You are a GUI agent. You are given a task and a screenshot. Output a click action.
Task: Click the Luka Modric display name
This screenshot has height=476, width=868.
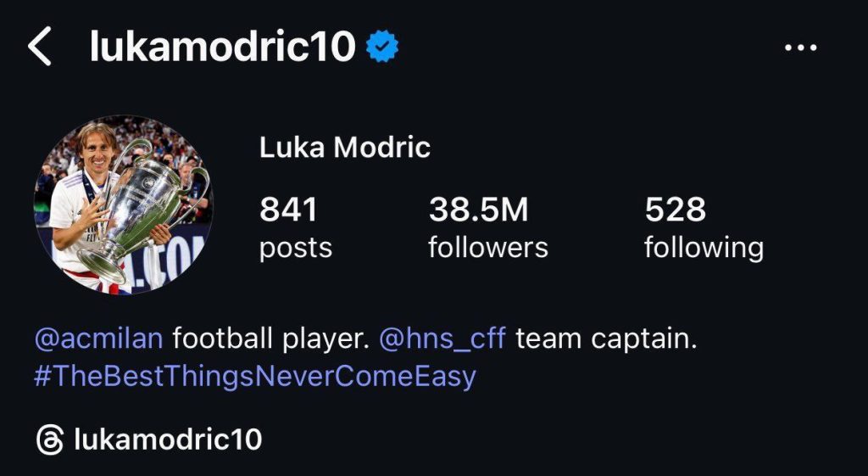(x=345, y=148)
